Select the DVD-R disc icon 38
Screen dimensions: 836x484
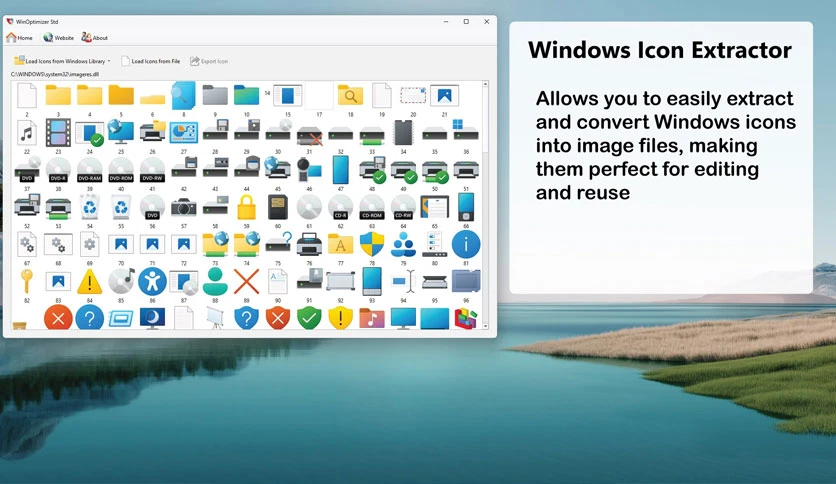(x=58, y=170)
